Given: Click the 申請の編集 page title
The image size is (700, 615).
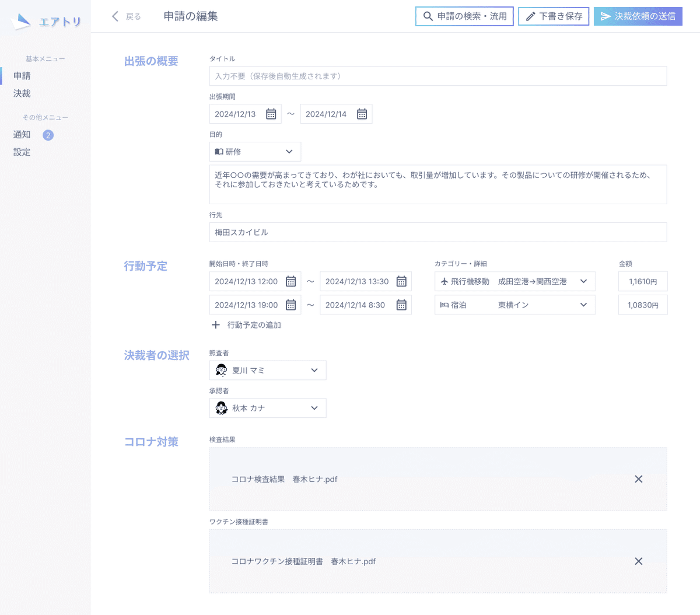Looking at the screenshot, I should [191, 16].
